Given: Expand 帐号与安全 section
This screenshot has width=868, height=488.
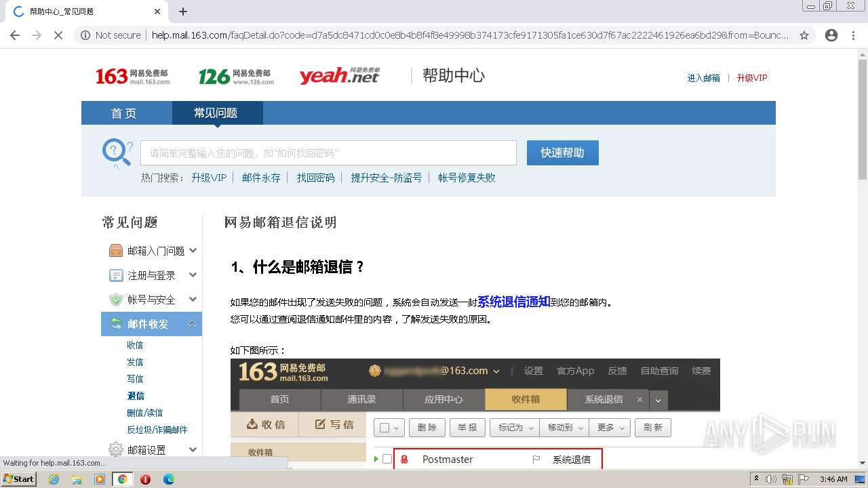Looking at the screenshot, I should (193, 300).
